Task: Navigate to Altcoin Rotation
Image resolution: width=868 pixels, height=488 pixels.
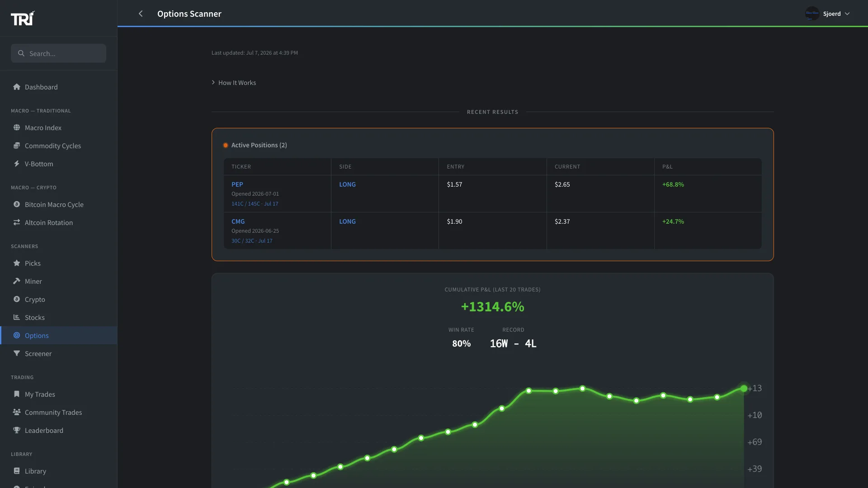Action: tap(59, 222)
